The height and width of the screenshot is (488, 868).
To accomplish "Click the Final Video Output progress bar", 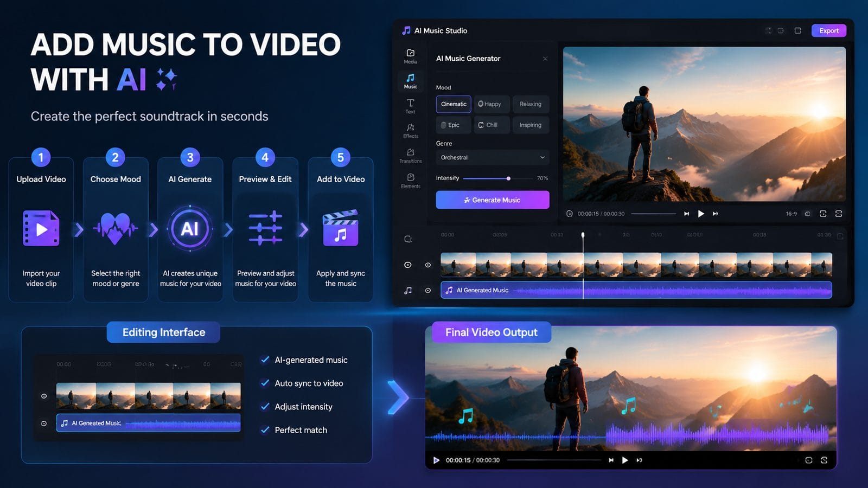I will pos(554,460).
